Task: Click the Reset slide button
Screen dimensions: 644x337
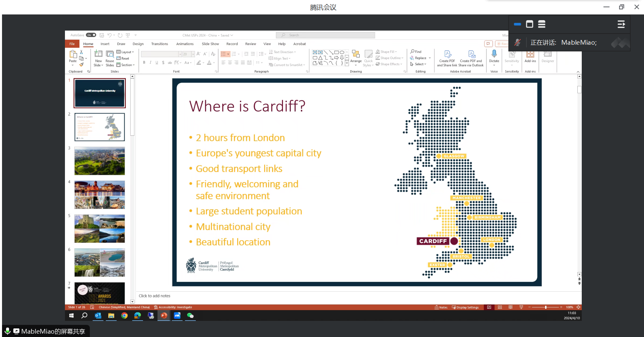Action: [x=123, y=58]
